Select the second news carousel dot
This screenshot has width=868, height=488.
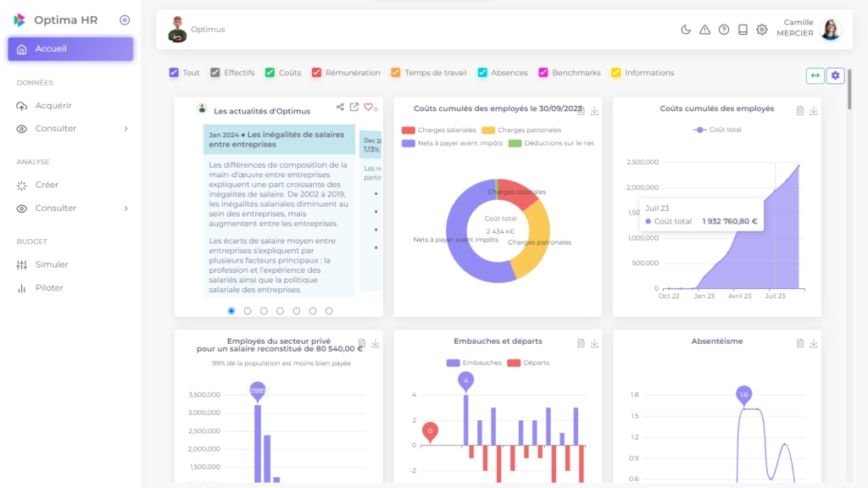(x=248, y=311)
